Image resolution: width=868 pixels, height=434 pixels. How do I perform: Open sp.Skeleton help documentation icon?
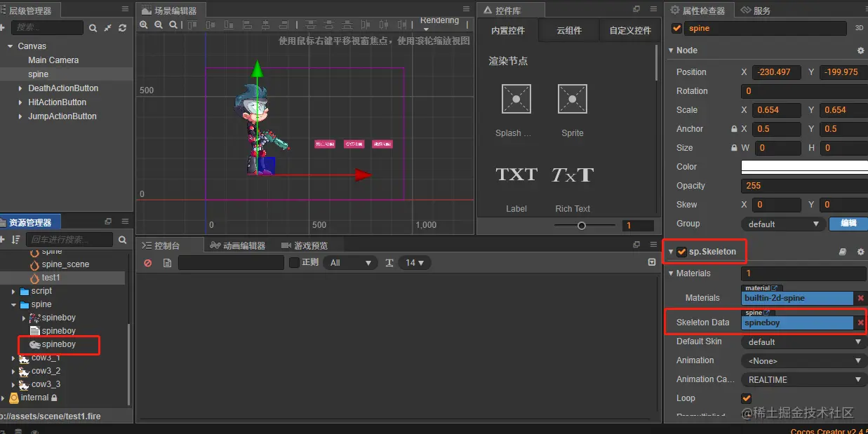tap(843, 252)
